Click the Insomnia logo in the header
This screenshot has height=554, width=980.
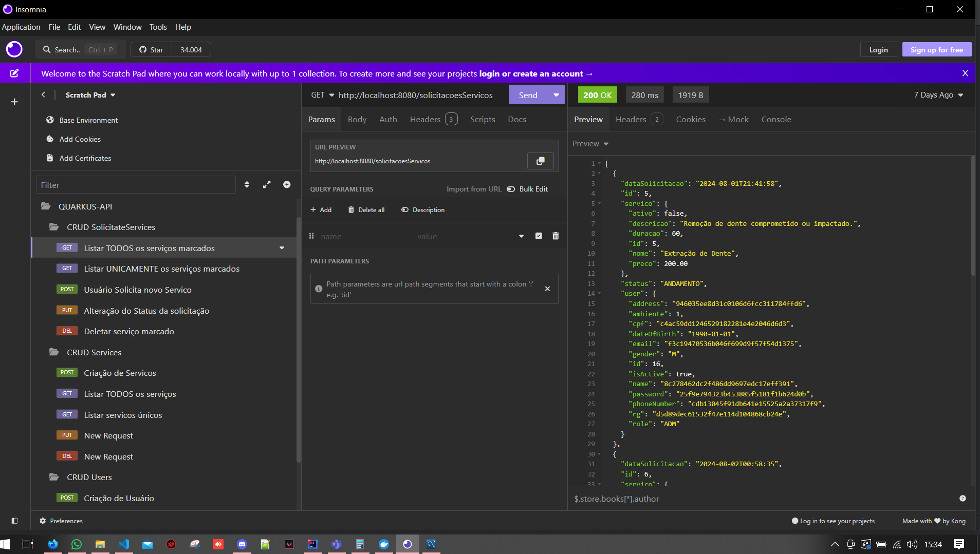pos(14,49)
